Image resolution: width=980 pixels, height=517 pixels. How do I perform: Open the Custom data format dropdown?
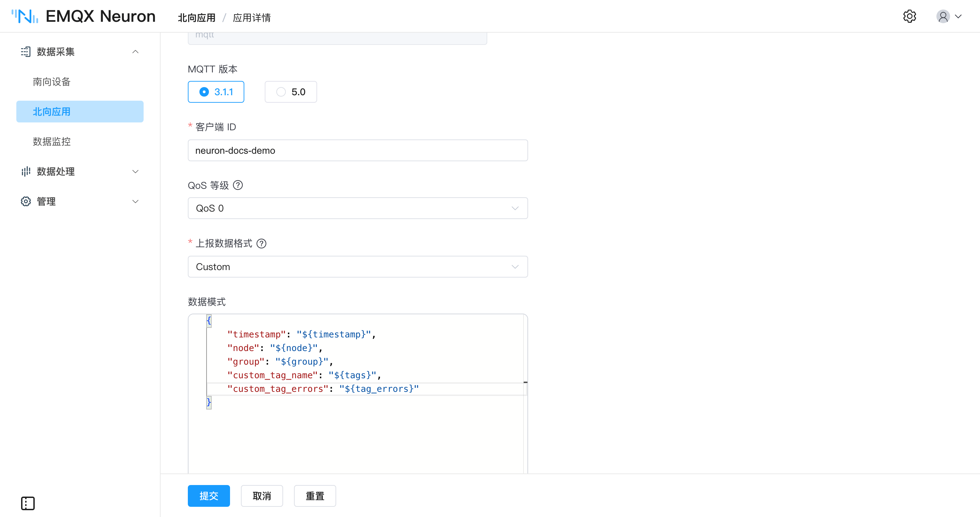tap(358, 266)
